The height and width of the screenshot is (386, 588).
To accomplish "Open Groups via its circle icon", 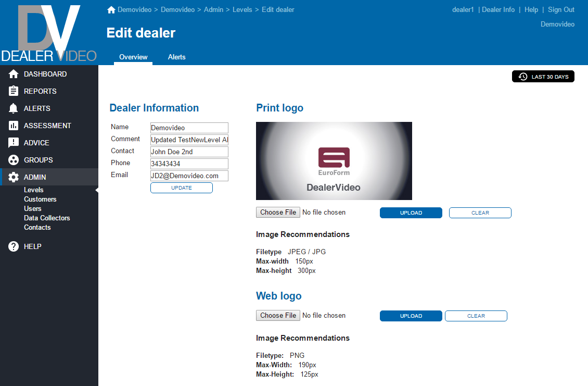I will point(14,160).
